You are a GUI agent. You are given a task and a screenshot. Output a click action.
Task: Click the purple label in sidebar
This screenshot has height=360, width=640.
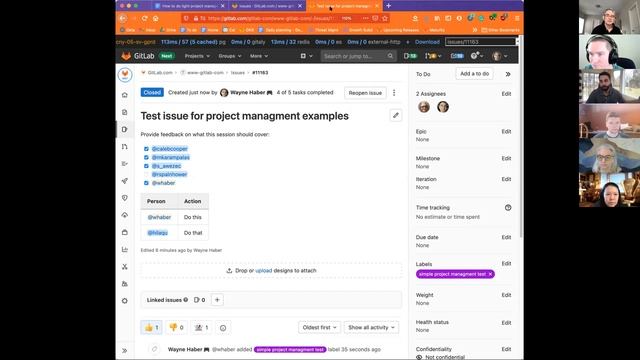point(452,274)
